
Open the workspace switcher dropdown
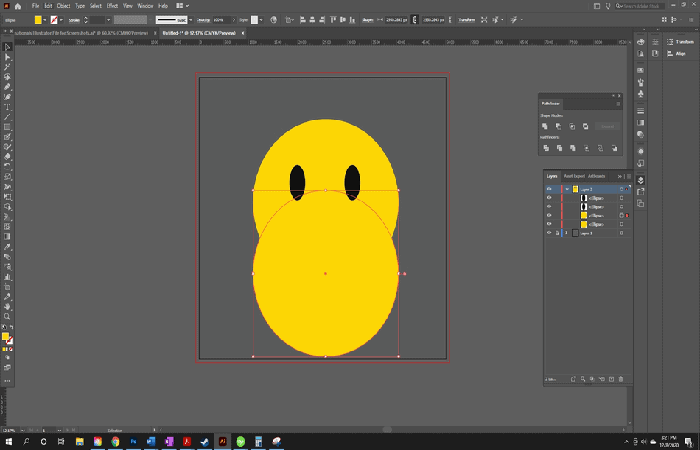182,6
